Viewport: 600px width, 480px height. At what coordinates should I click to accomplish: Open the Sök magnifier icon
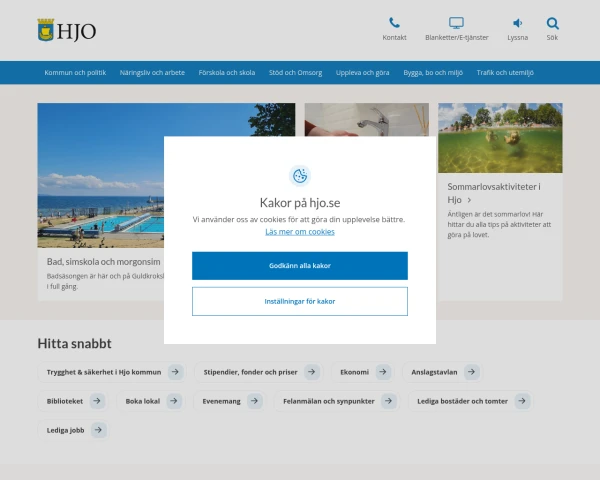(x=552, y=23)
